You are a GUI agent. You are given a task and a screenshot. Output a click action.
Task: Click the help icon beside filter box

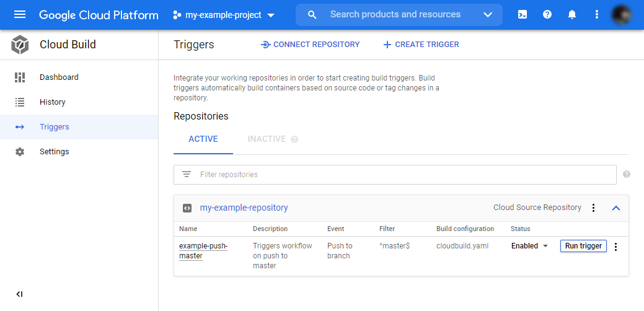[x=627, y=174]
